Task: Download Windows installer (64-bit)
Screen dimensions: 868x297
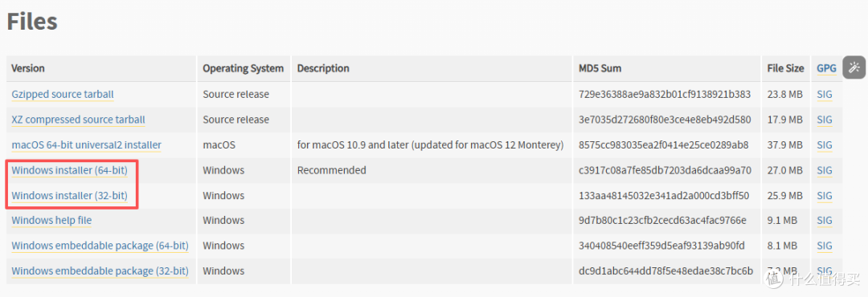Action: pos(69,170)
